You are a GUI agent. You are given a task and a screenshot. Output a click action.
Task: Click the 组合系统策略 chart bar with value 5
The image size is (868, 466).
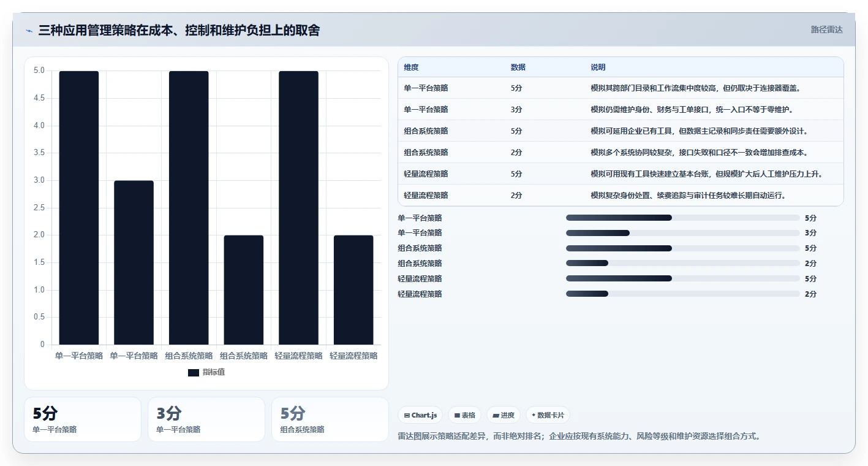[x=189, y=208]
